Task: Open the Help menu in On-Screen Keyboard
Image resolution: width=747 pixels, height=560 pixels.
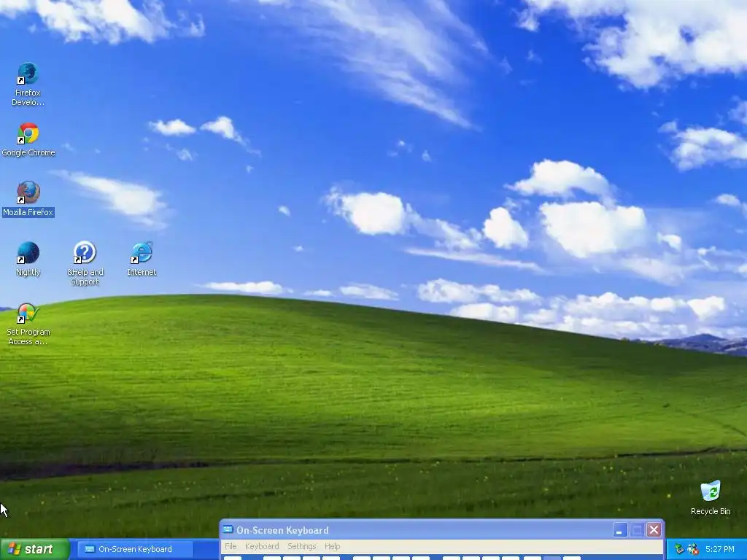Action: 333,546
